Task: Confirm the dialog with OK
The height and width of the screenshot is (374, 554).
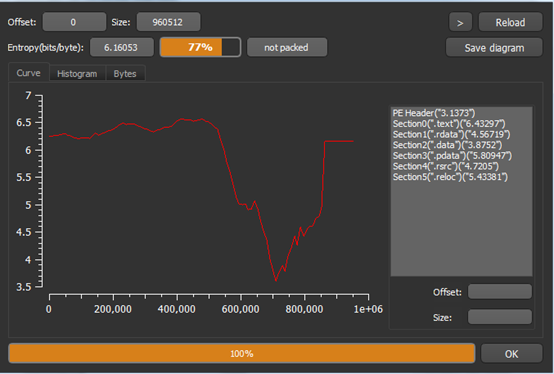Action: click(x=511, y=354)
